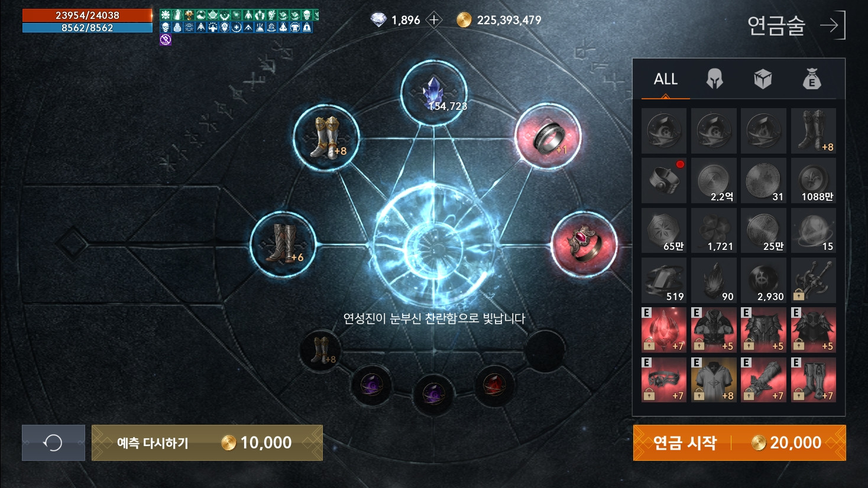Select the money bag filter tab
The height and width of the screenshot is (488, 868).
click(x=812, y=79)
